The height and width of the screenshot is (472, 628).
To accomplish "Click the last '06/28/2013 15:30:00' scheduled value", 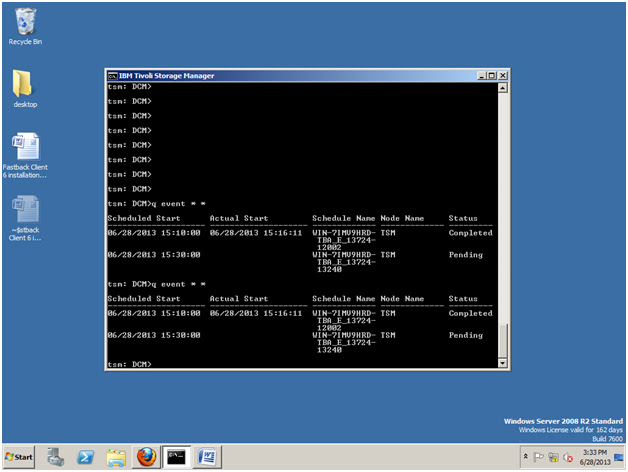I will 154,335.
